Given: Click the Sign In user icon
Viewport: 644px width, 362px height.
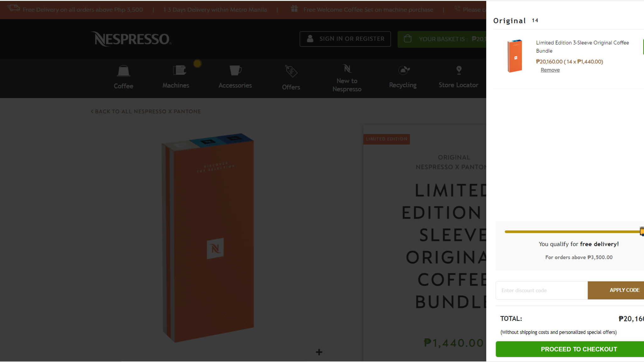Looking at the screenshot, I should [x=310, y=38].
